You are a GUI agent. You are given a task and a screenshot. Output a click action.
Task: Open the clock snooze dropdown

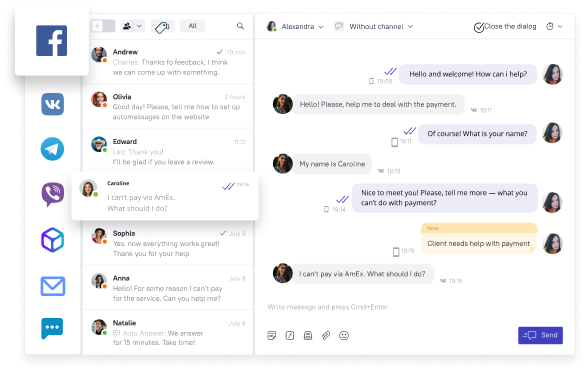pyautogui.click(x=554, y=27)
